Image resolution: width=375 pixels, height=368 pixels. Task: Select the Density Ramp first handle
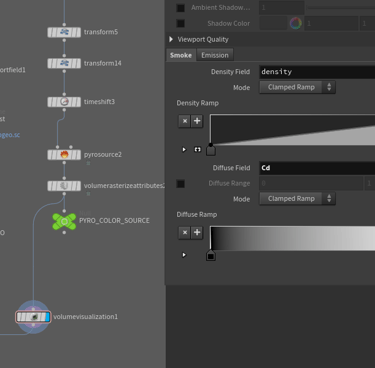(211, 150)
